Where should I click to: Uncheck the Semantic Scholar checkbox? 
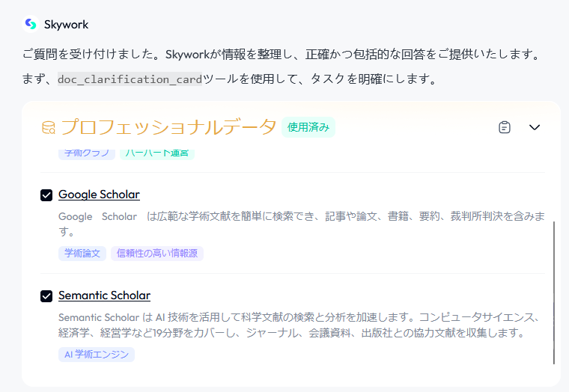46,296
